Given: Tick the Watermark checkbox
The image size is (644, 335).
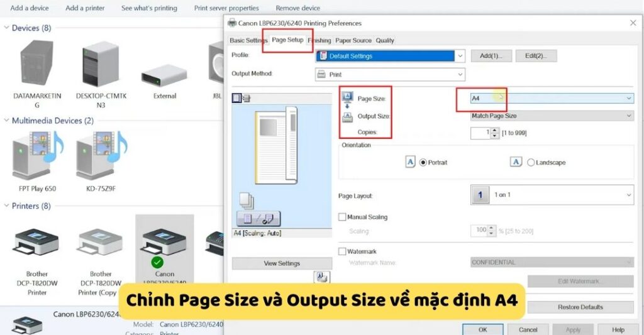Looking at the screenshot, I should point(343,251).
